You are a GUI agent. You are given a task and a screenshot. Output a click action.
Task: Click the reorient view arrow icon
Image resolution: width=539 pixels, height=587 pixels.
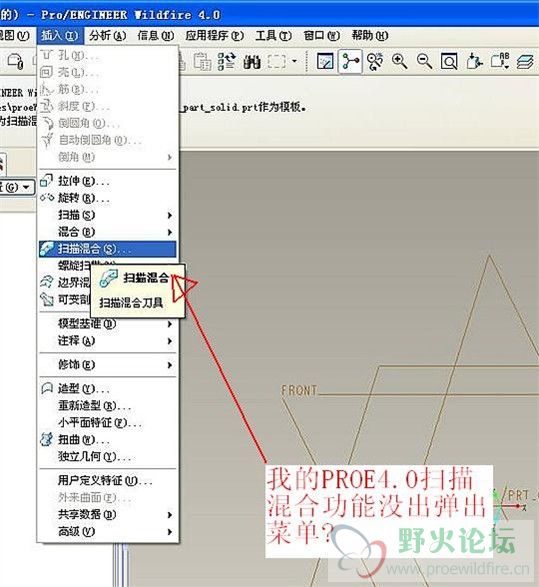point(475,61)
